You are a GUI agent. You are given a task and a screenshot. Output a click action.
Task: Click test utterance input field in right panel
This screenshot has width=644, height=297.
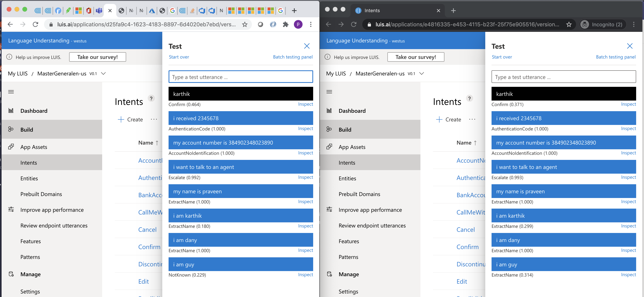(563, 77)
